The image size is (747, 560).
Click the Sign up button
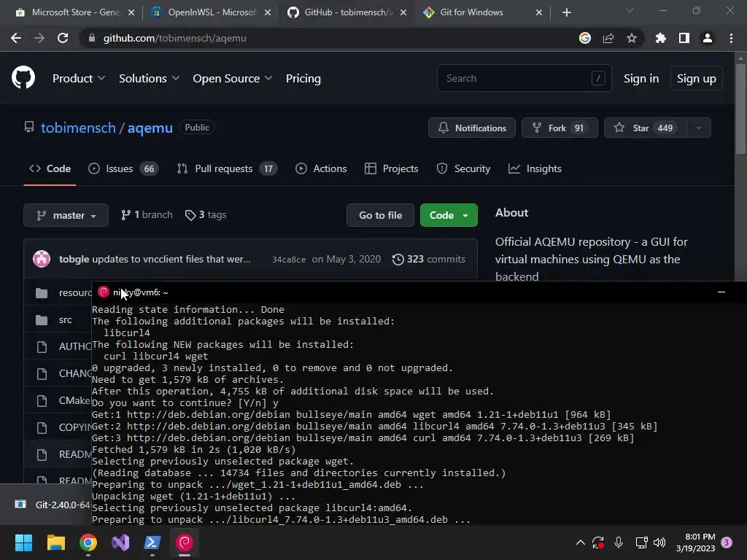coord(696,79)
